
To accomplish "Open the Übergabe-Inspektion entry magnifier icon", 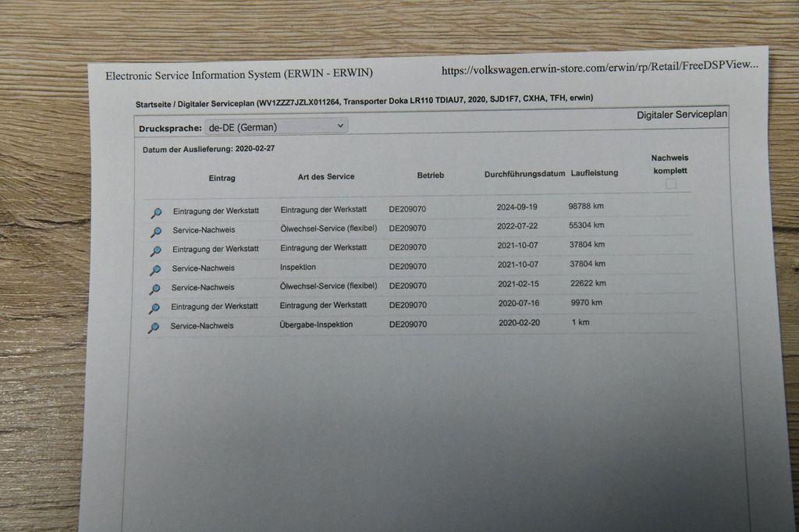I will point(153,328).
